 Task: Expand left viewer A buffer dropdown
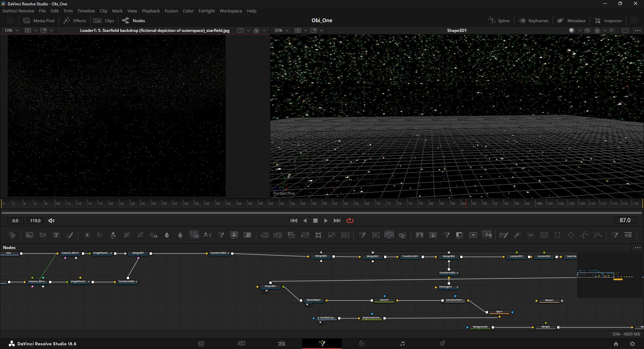point(36,30)
